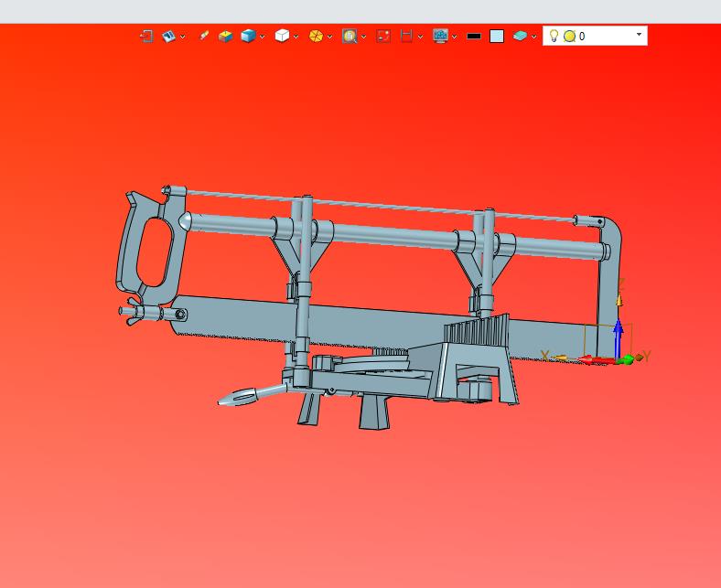Click the red X-axis arrow of triad
Viewport: 721px width, 588px height.
click(x=595, y=360)
